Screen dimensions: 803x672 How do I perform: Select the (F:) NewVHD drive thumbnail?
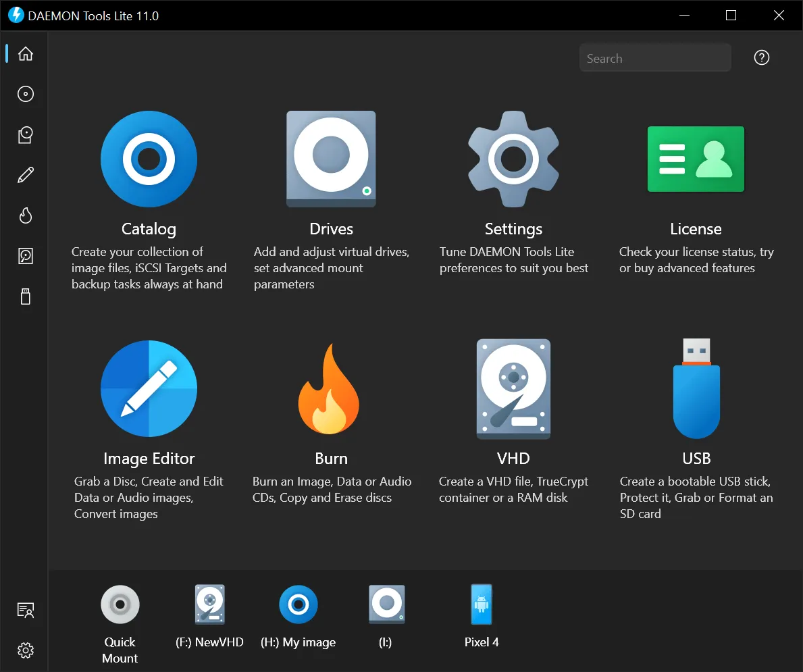point(209,604)
